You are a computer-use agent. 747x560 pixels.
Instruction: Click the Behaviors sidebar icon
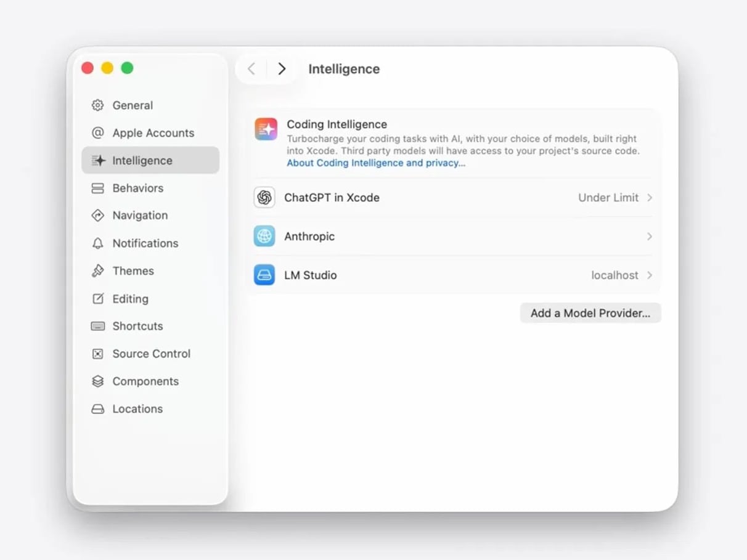[97, 189]
